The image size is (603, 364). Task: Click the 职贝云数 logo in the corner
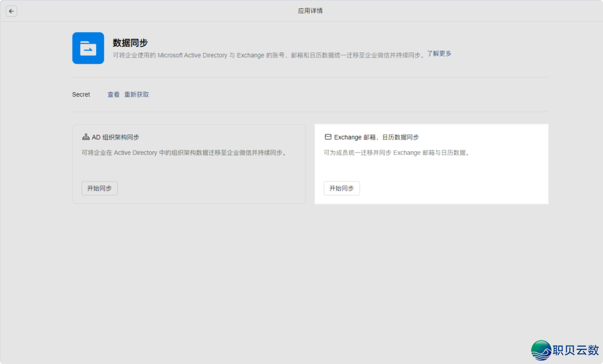[x=564, y=351]
